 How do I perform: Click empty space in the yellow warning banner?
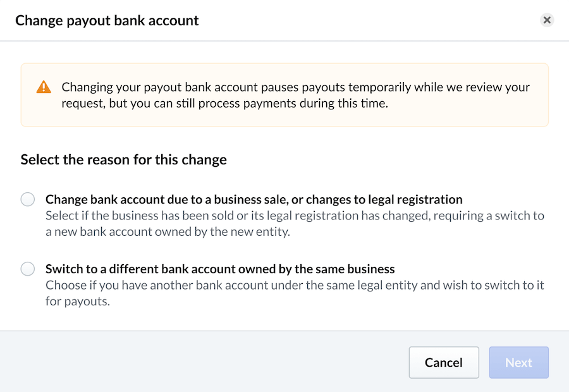tap(468, 114)
